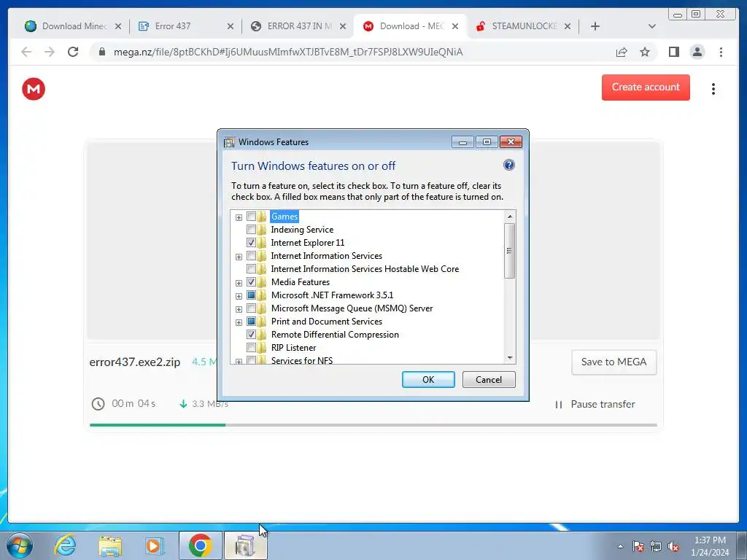Click Cancel in Windows Features dialog
The width and height of the screenshot is (747, 560).
(489, 379)
